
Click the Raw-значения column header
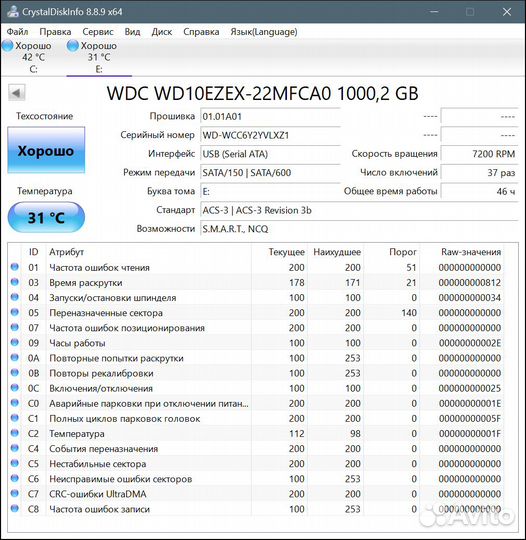click(471, 252)
